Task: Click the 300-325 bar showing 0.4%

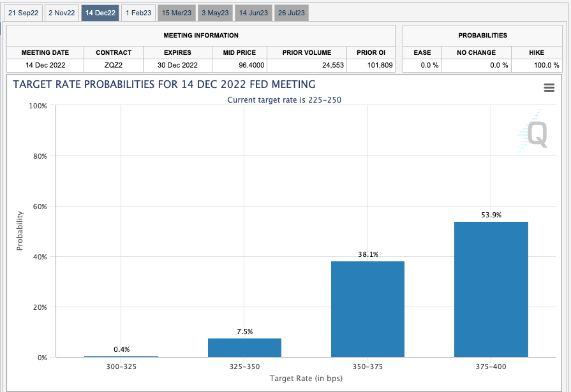Action: [121, 356]
